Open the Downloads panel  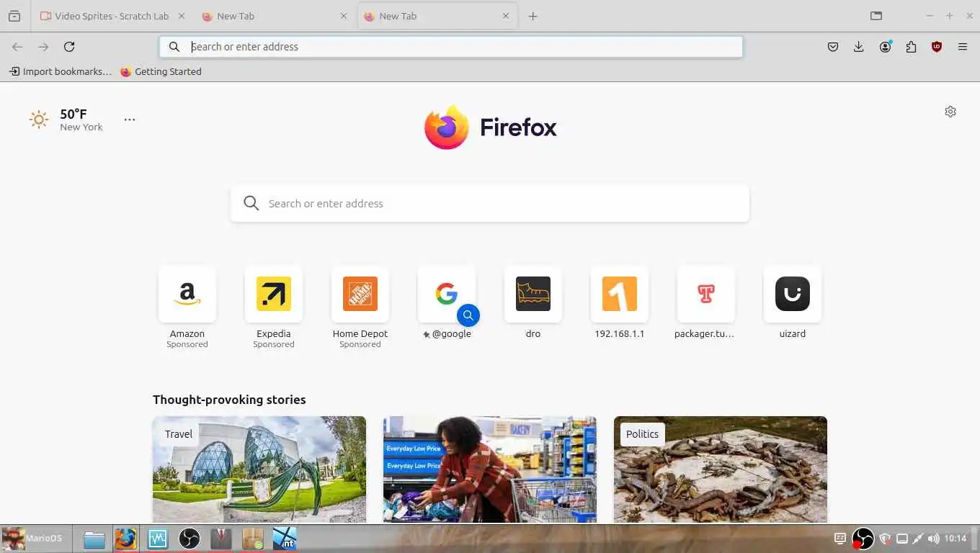click(x=859, y=47)
